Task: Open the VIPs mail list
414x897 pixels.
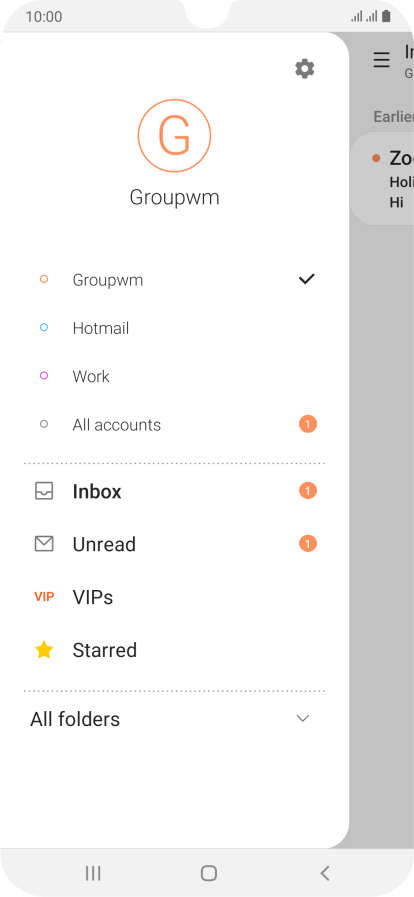Action: click(174, 597)
